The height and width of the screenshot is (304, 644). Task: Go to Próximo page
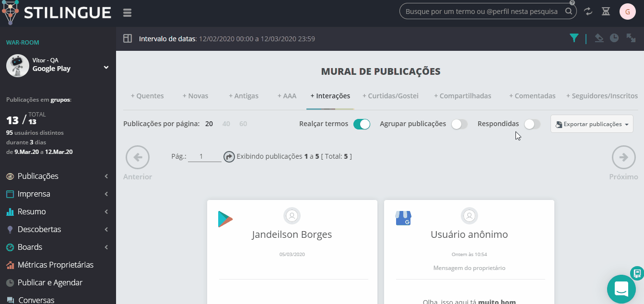tap(623, 163)
